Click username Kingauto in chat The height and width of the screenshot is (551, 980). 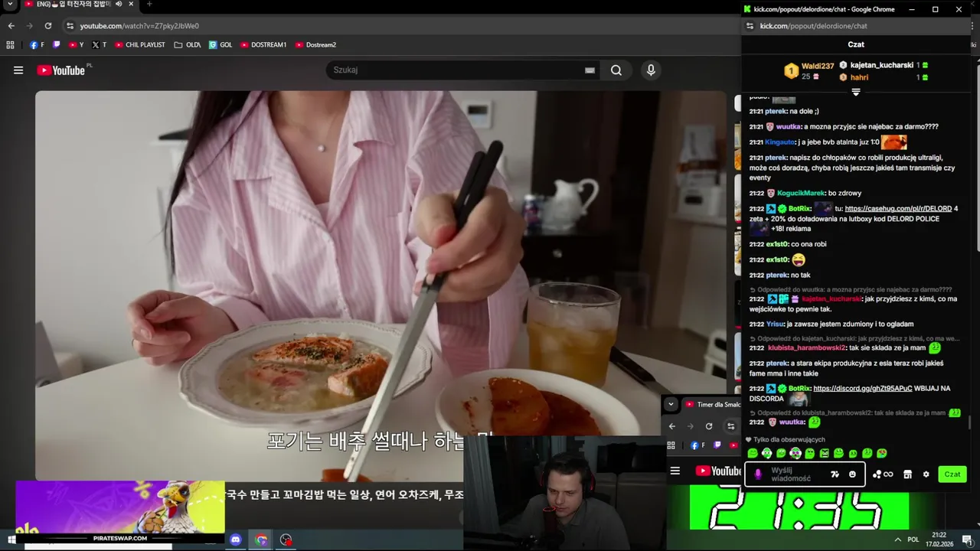(x=780, y=142)
